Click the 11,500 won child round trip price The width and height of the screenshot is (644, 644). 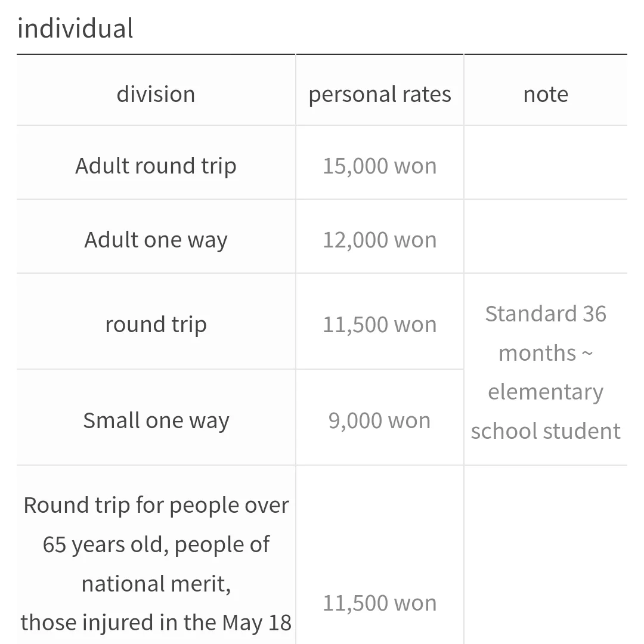380,324
